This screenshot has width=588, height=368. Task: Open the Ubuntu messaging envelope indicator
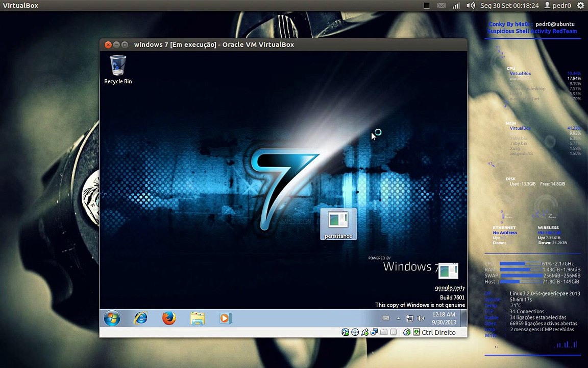(442, 5)
